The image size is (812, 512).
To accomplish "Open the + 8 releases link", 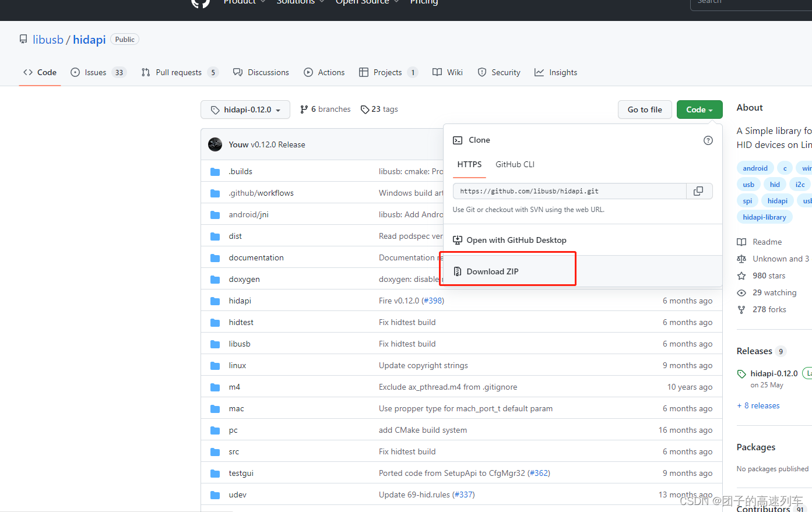I will coord(758,405).
